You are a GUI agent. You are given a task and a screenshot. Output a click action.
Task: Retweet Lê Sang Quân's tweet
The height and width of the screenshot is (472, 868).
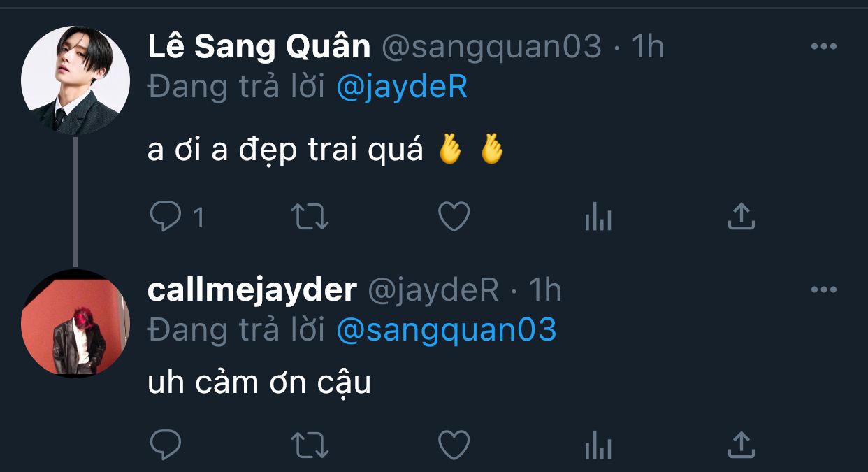309,217
